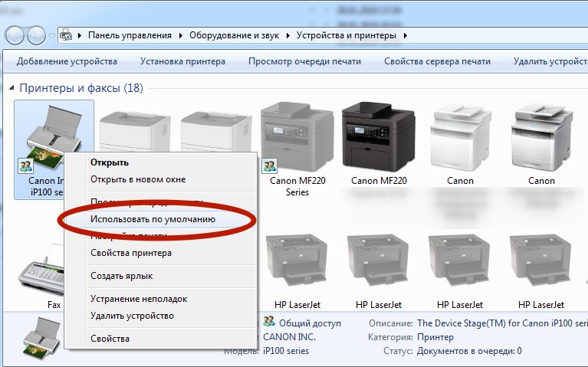Click the Back navigation arrow button
The image size is (588, 367).
(15, 35)
